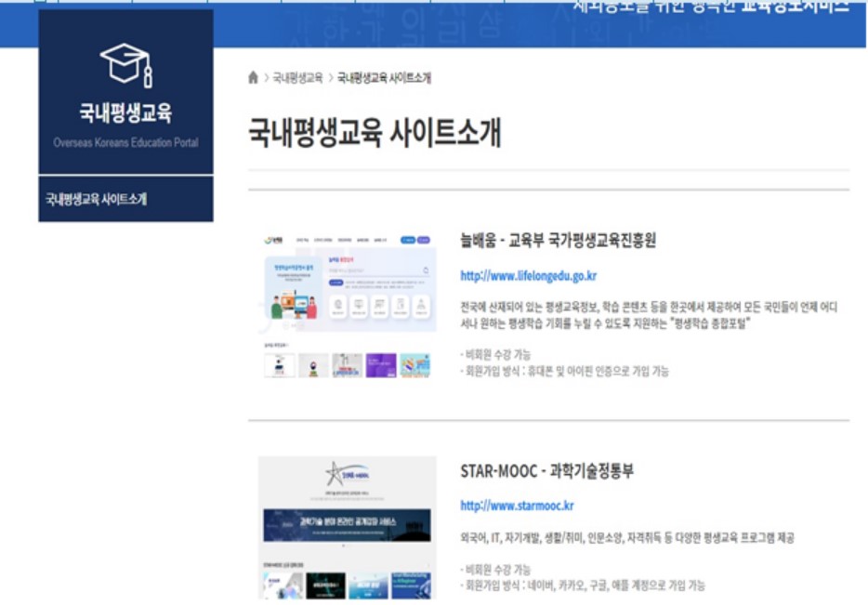Click the graduation cap icon
This screenshot has width=868, height=605.
126,65
